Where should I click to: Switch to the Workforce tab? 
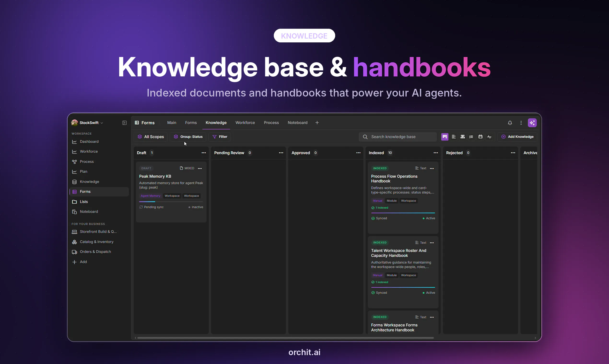click(x=245, y=123)
